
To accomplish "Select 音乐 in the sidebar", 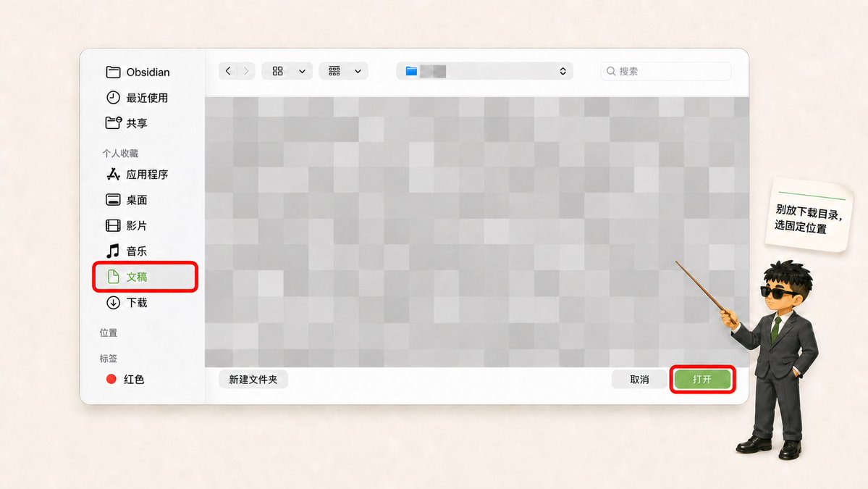I will 126,251.
